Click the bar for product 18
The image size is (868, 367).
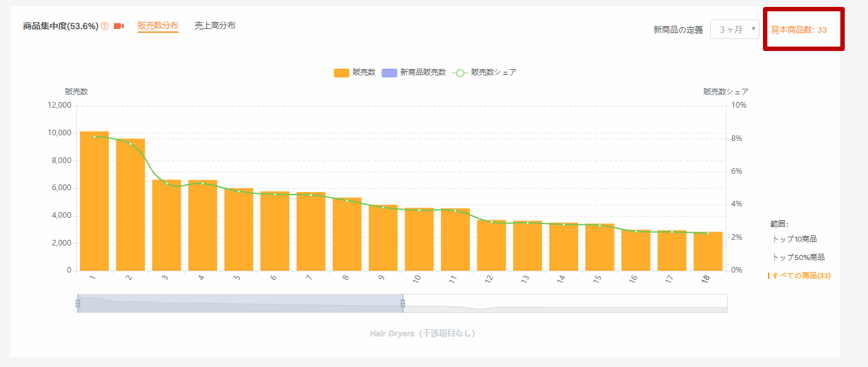click(708, 251)
